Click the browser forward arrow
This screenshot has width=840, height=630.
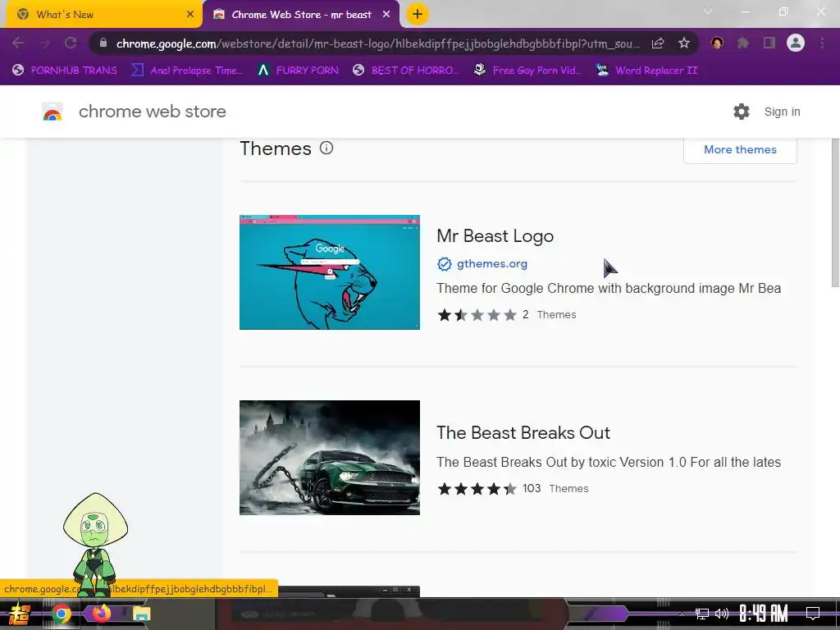[x=44, y=43]
